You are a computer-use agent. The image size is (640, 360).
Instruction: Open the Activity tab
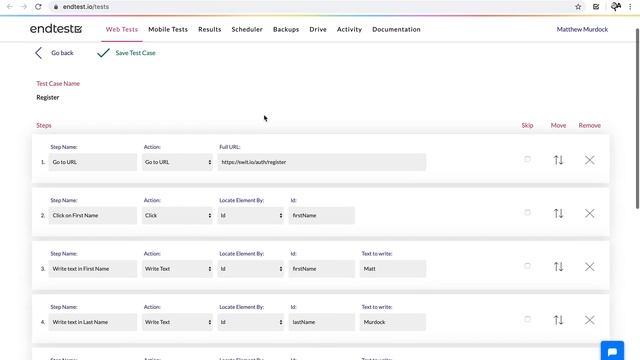pos(349,29)
